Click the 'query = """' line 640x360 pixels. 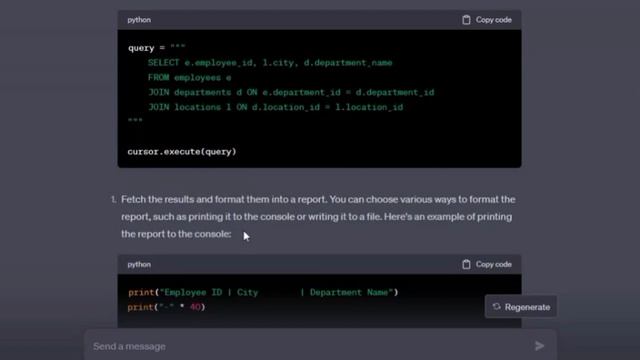tap(157, 48)
